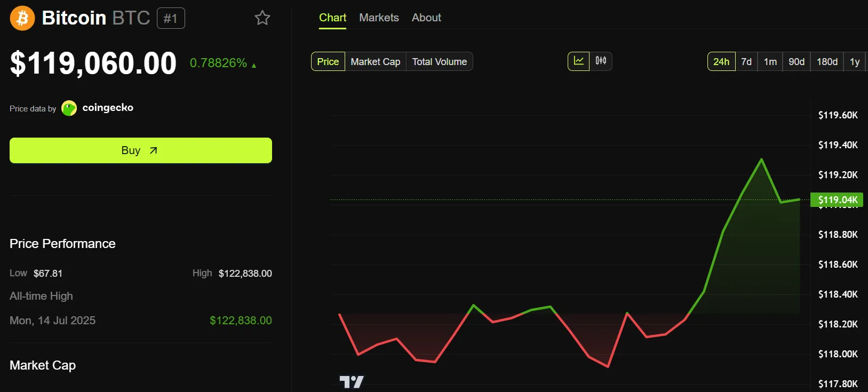Select the Total Volume data toggle
This screenshot has height=392, width=868.
[440, 61]
